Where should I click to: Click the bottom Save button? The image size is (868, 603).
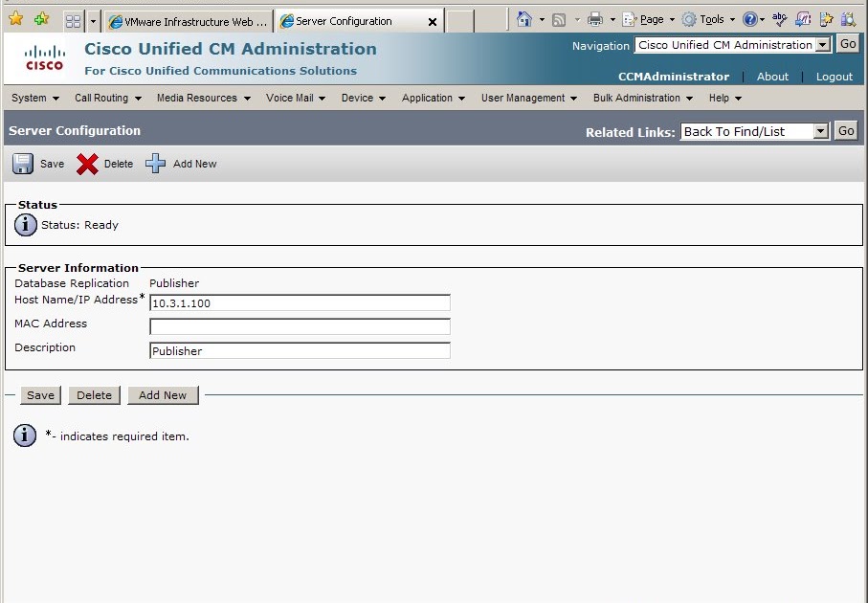pyautogui.click(x=40, y=395)
